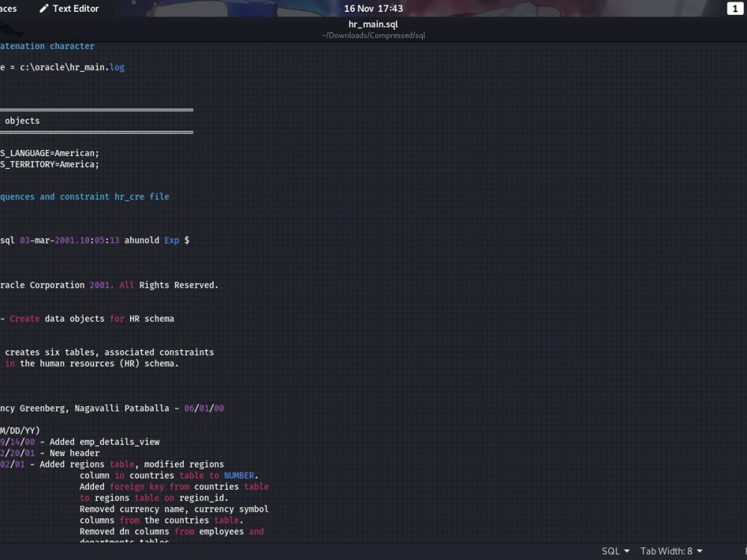Open the Tab Width: 8 dropdown
747x560 pixels.
[672, 551]
